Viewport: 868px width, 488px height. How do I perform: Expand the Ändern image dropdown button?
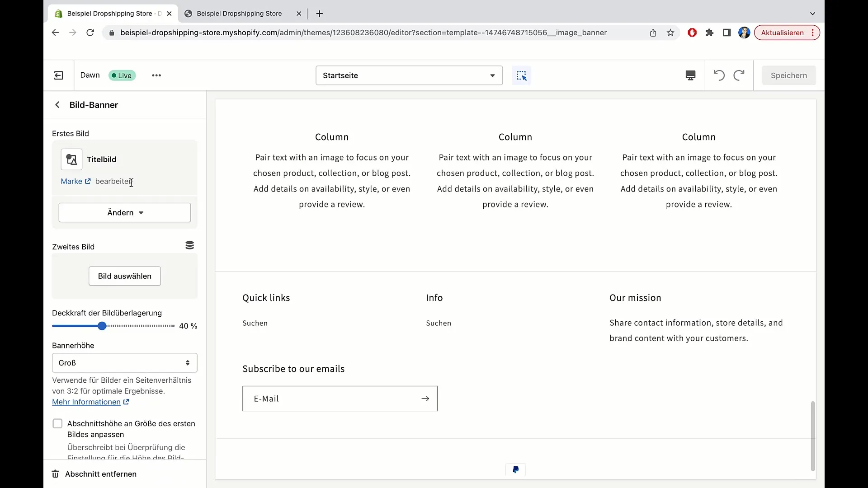point(125,213)
